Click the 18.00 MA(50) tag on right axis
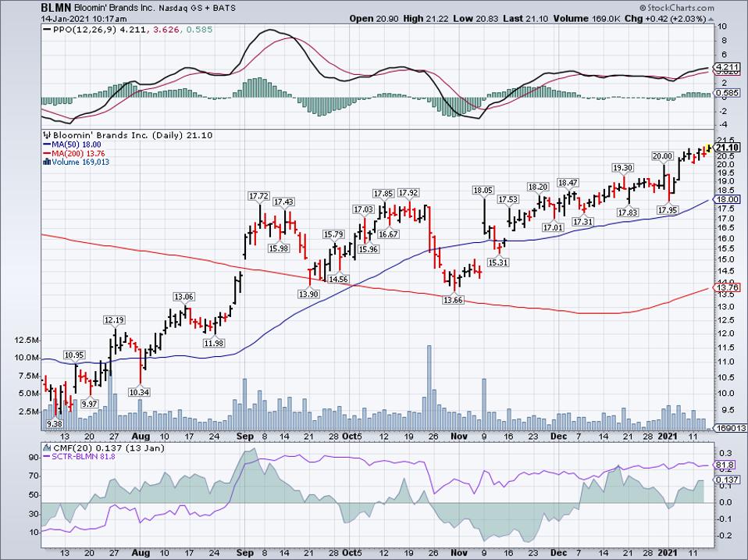 tap(728, 200)
